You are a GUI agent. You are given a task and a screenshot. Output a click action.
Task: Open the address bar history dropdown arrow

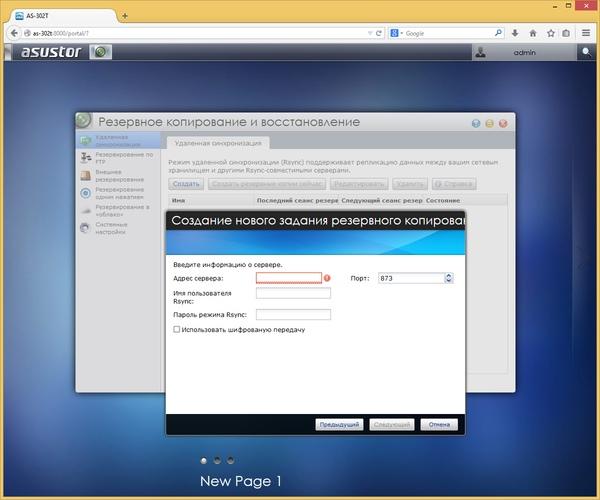tap(370, 33)
